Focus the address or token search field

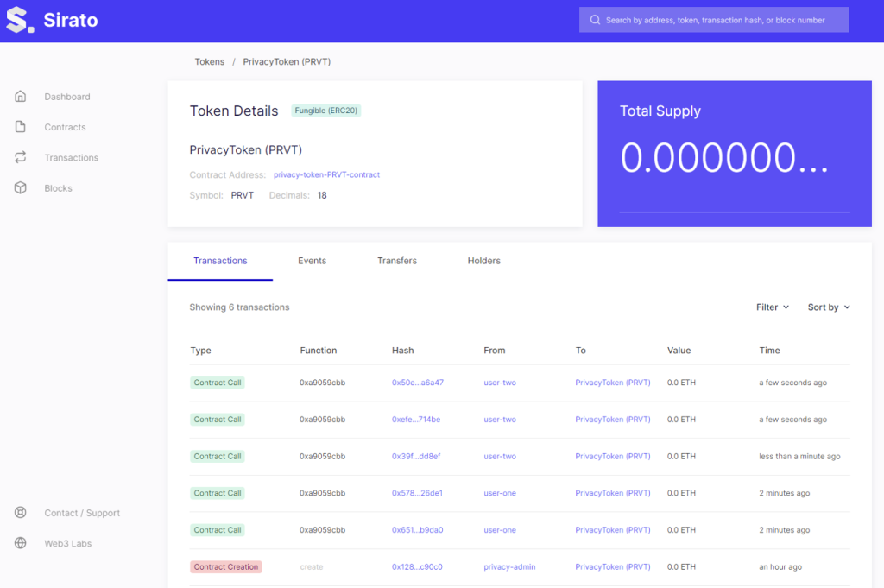click(x=721, y=20)
